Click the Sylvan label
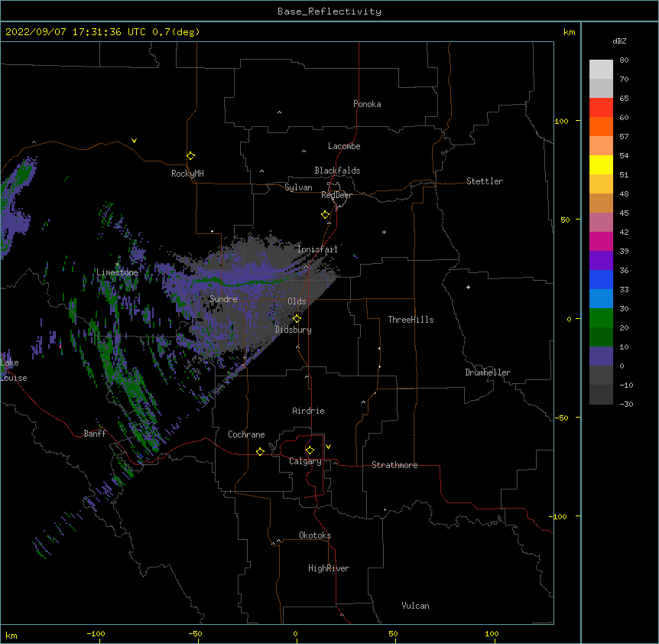The width and height of the screenshot is (659, 644). click(298, 187)
